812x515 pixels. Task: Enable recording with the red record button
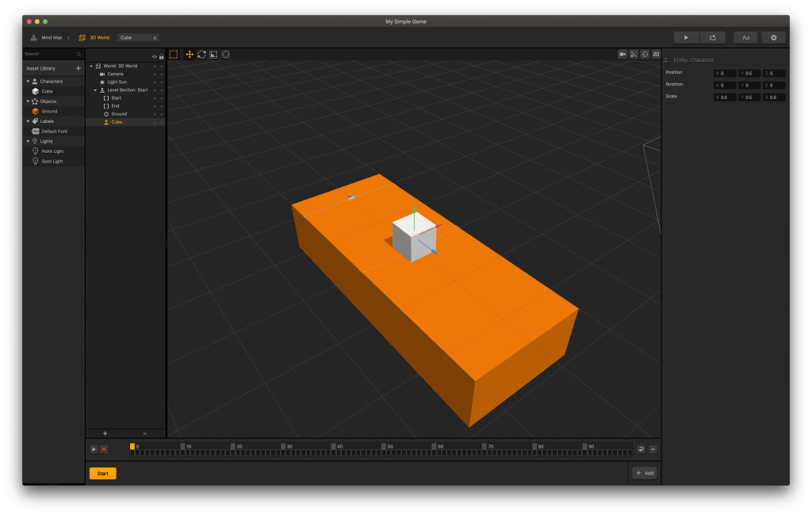point(103,448)
